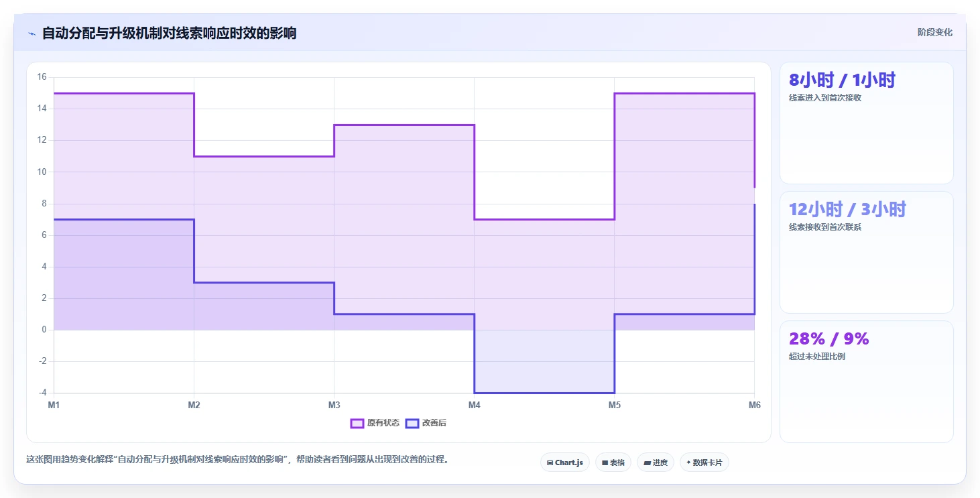Screen dimensions: 980x498
Task: Click the title 自动分配与升级机制对线索响应时效的影响
Action: click(x=169, y=34)
